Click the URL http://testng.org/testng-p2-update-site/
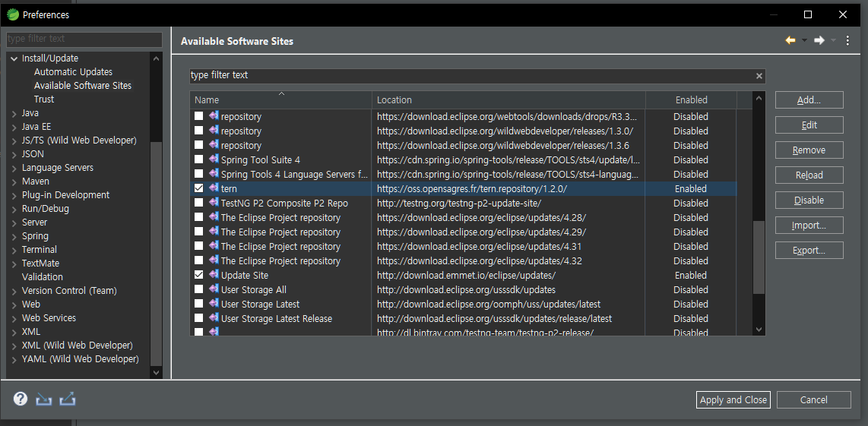868x426 pixels. pos(459,203)
